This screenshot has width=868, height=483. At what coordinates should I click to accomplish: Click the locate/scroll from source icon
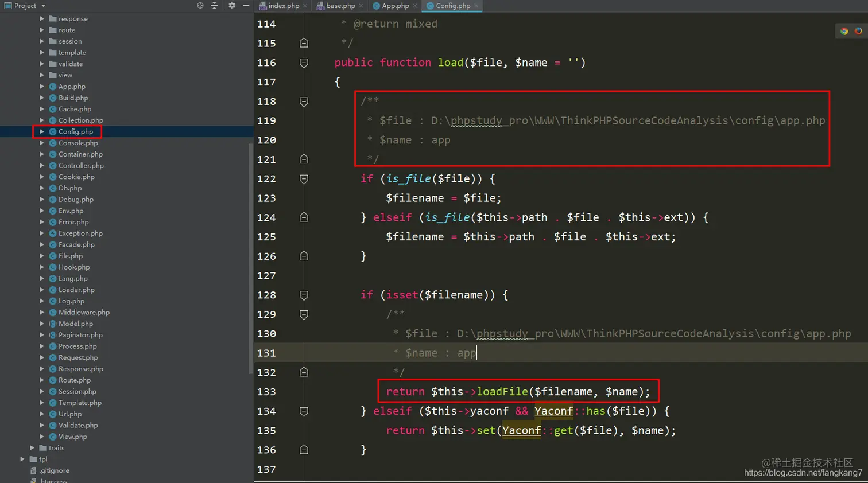tap(200, 6)
